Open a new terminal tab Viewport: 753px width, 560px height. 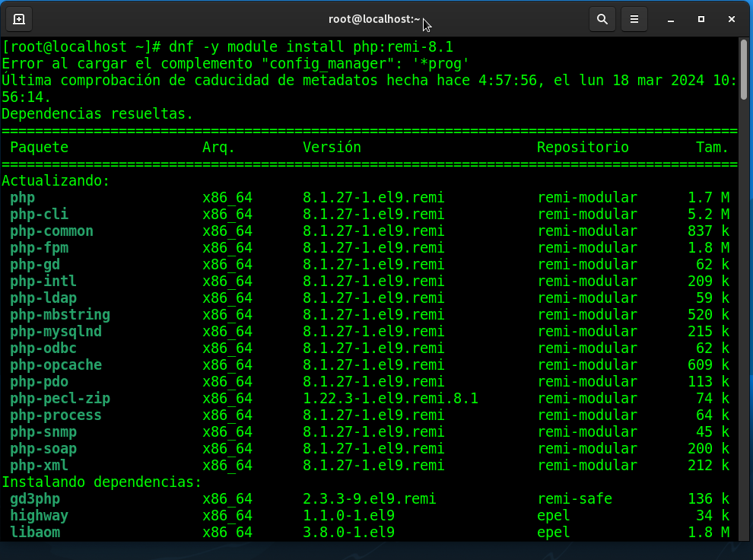click(x=19, y=19)
